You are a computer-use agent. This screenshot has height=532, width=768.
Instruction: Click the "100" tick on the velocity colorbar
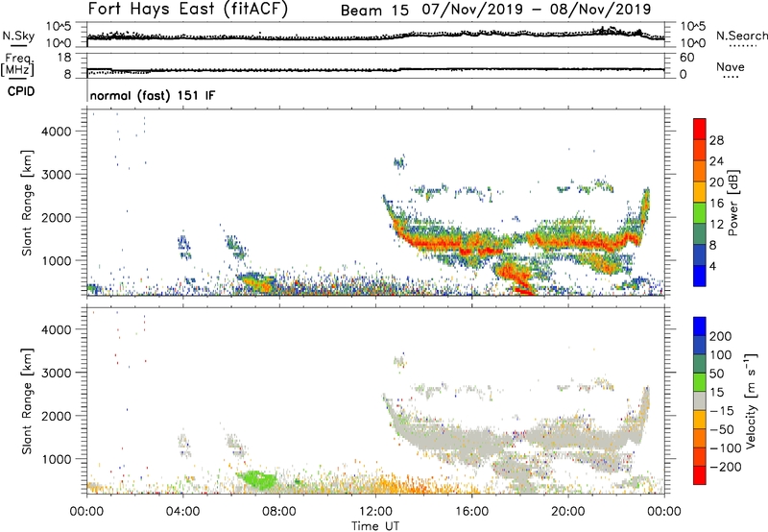click(x=721, y=355)
